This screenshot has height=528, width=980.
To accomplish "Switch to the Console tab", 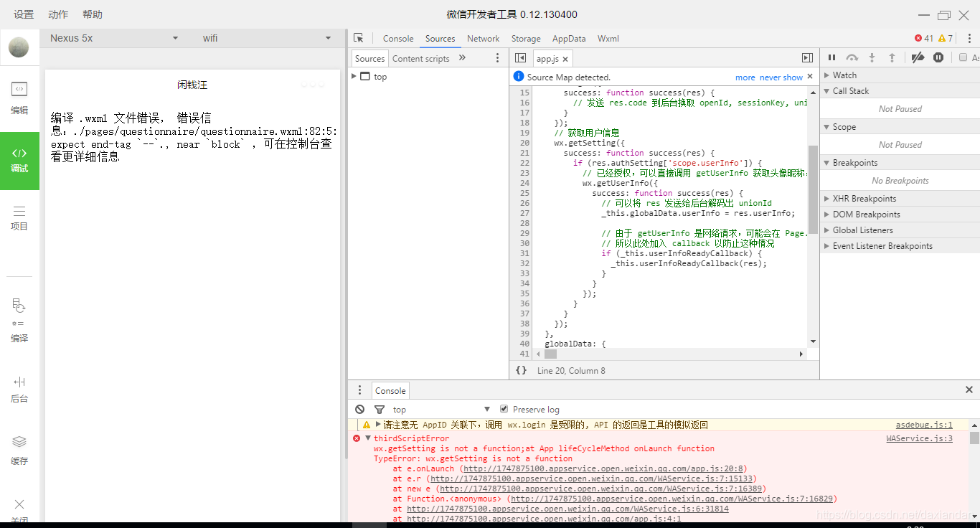I will click(398, 38).
